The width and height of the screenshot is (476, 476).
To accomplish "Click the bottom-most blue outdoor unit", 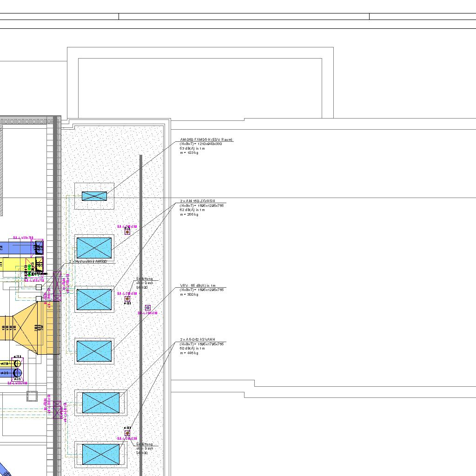I will click(x=101, y=454).
